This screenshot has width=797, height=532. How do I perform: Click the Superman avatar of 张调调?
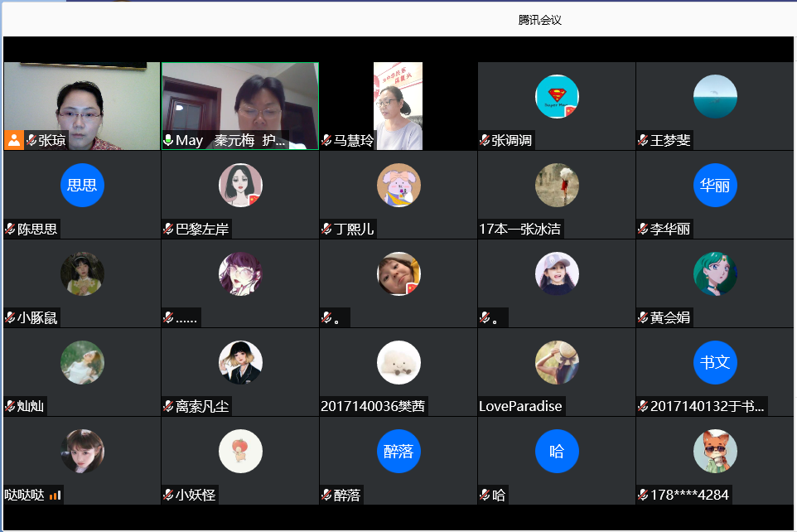[557, 97]
